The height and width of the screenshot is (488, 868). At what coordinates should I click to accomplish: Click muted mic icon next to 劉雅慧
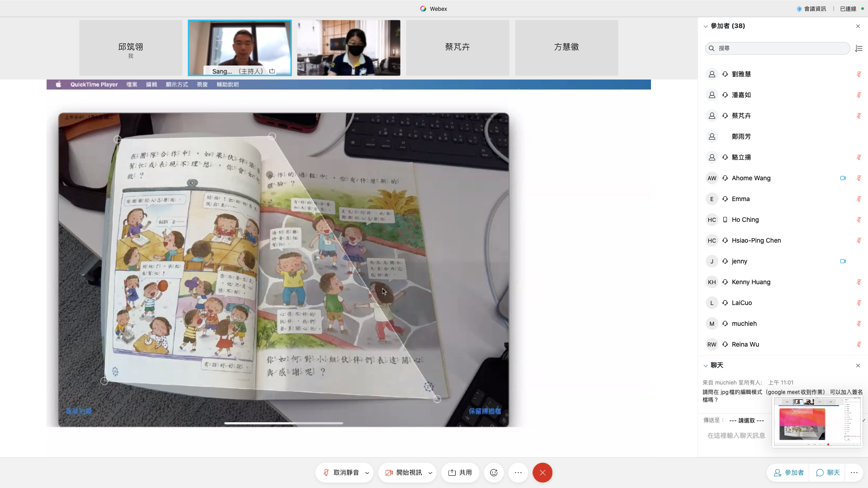point(859,74)
